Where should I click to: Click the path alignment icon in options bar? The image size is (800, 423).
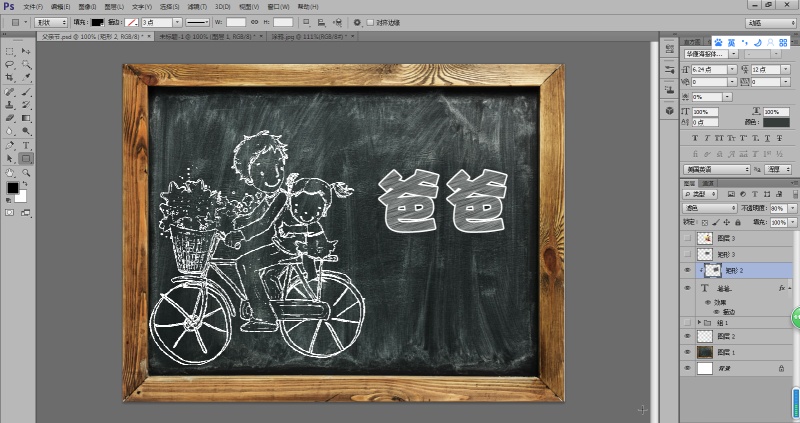[x=321, y=22]
